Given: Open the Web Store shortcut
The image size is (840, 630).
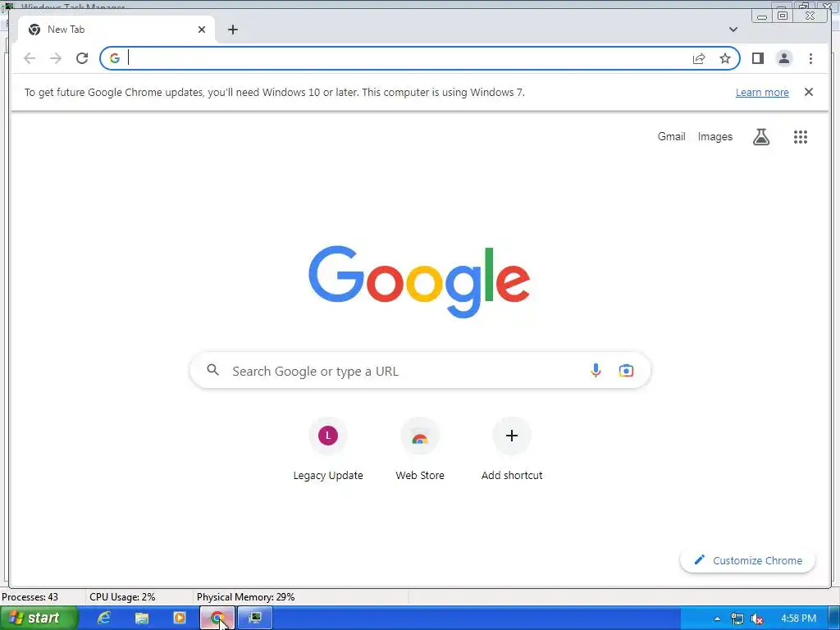Looking at the screenshot, I should (420, 450).
